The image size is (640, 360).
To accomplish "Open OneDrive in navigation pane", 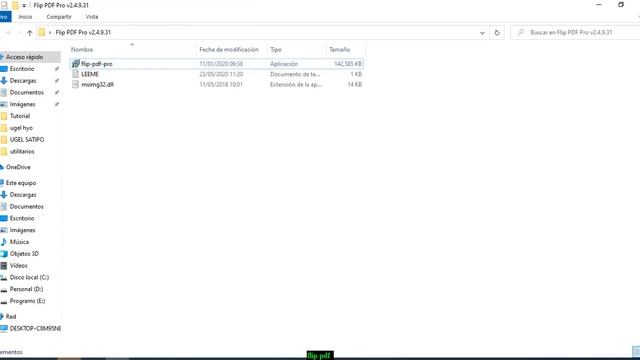I will click(18, 167).
